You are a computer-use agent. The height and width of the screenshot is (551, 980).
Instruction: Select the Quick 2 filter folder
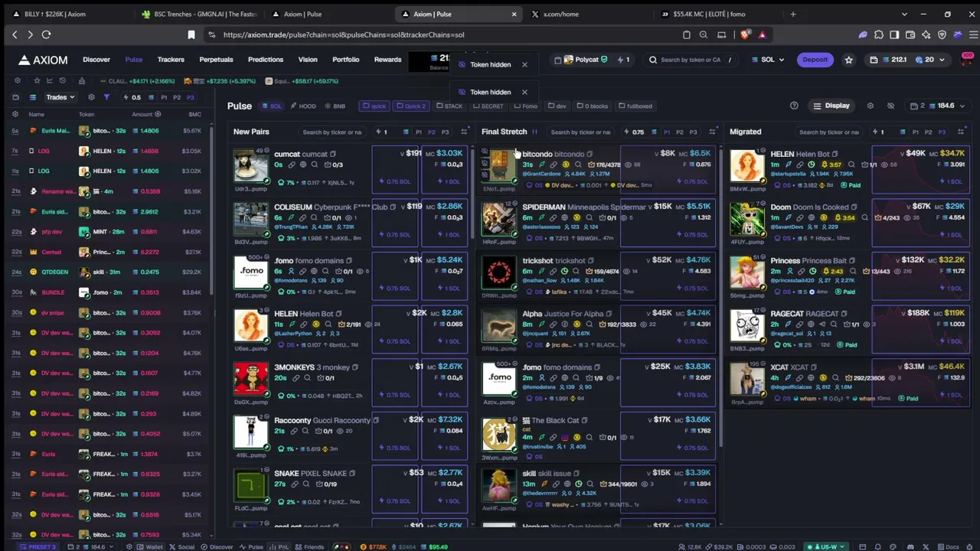(x=410, y=106)
